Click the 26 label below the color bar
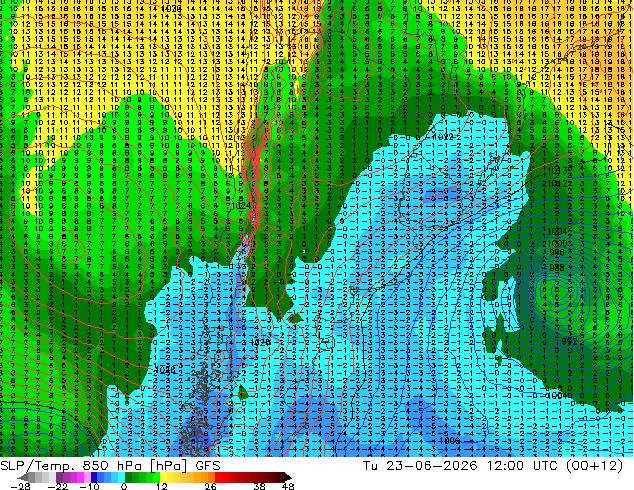Image resolution: width=634 pixels, height=490 pixels. 210,486
